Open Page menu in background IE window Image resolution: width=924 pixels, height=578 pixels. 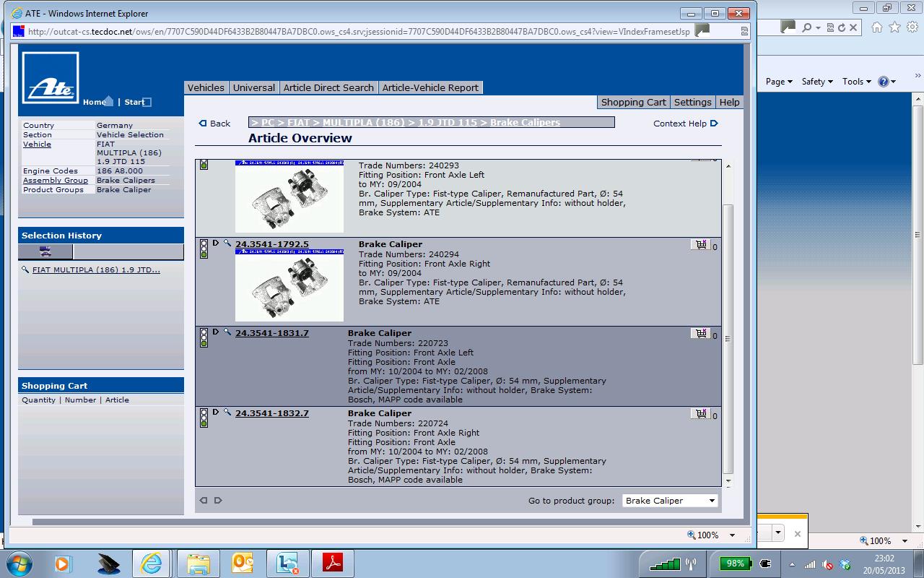(x=779, y=82)
